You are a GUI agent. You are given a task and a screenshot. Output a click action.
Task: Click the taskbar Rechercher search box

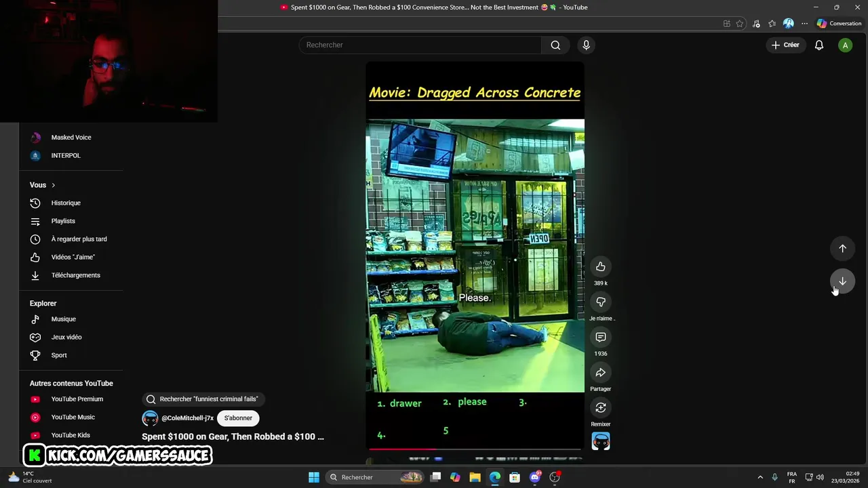point(375,477)
